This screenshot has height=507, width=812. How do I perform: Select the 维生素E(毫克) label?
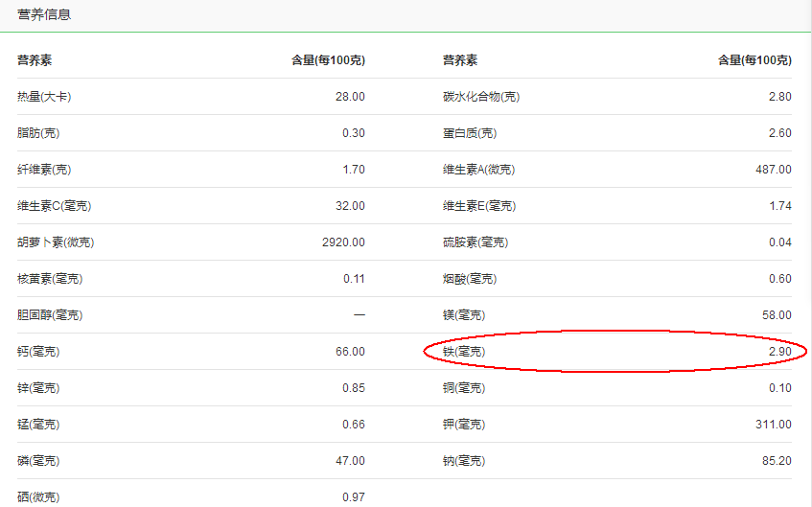[x=479, y=206]
